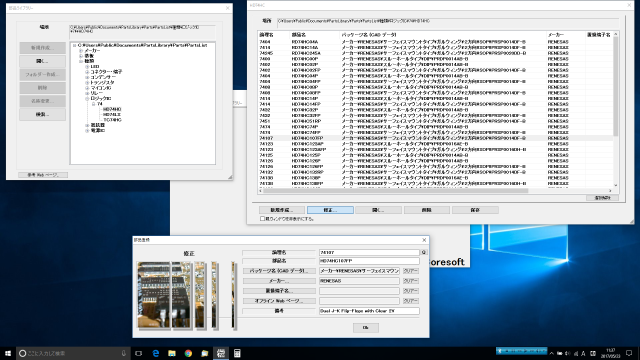Clear the RENESAS maker field
This screenshot has width=640, height=360.
pyautogui.click(x=411, y=281)
